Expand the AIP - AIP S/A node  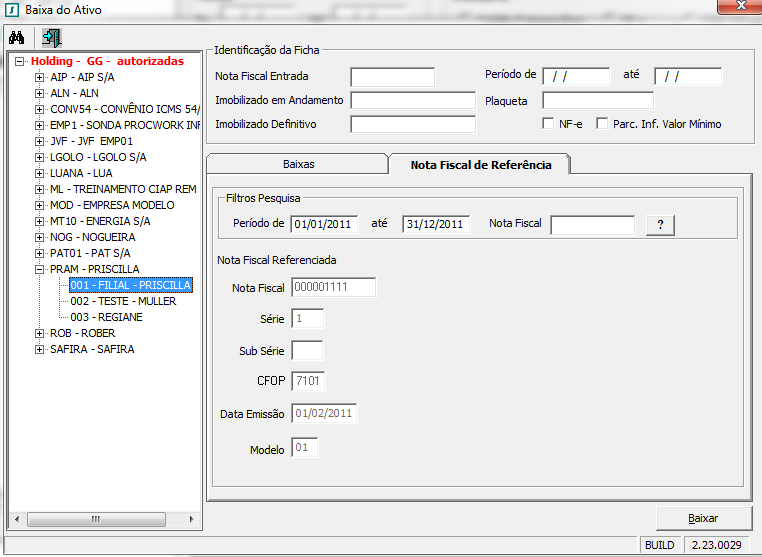point(39,77)
